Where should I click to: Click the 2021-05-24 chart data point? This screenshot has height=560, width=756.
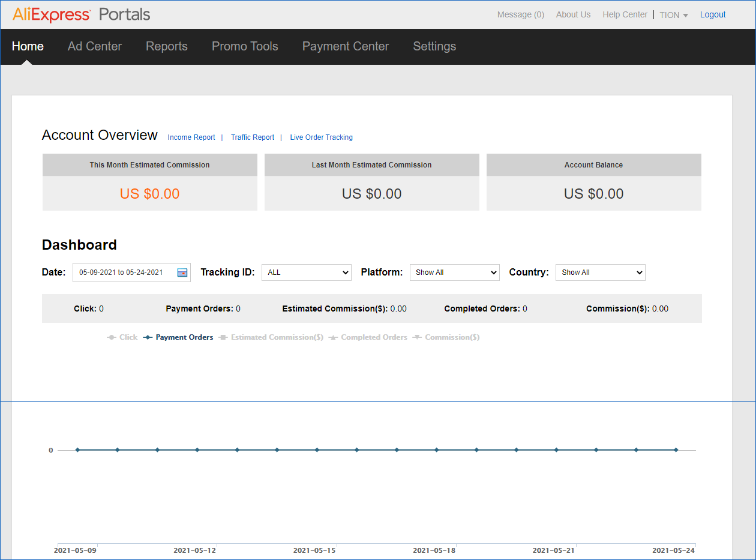click(x=676, y=450)
